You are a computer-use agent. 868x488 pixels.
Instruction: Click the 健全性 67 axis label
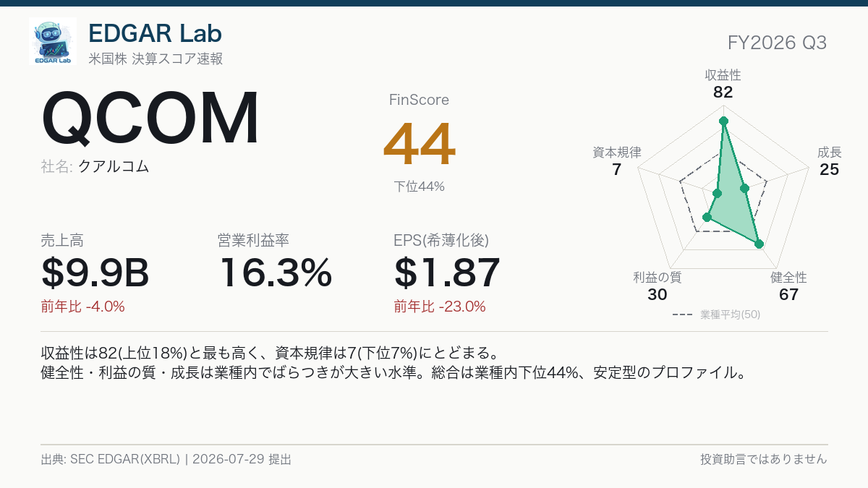(x=788, y=286)
